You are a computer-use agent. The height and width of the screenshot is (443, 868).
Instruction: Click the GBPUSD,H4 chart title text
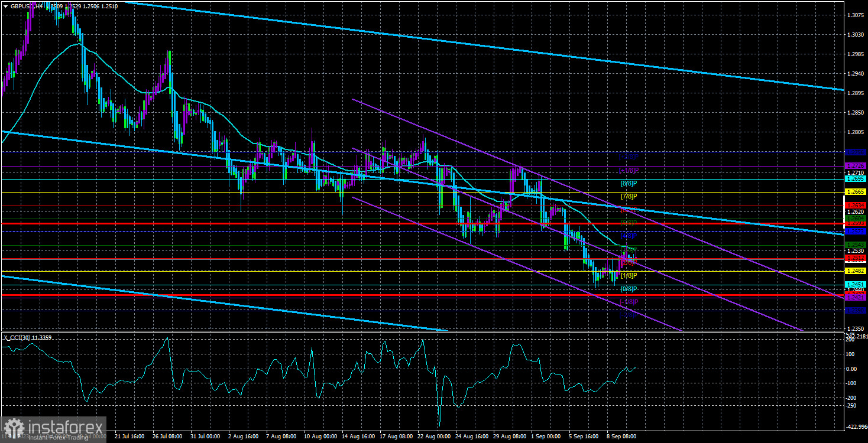click(26, 5)
